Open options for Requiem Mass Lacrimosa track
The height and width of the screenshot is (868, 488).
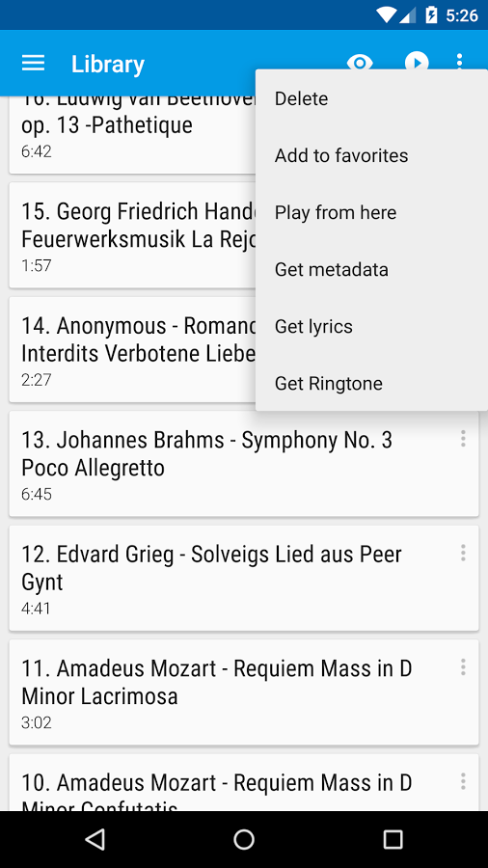[x=463, y=667]
